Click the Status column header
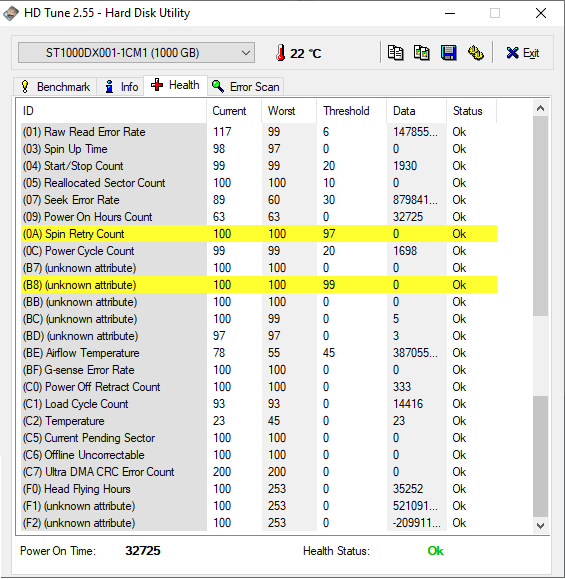The width and height of the screenshot is (565, 579). click(x=472, y=111)
